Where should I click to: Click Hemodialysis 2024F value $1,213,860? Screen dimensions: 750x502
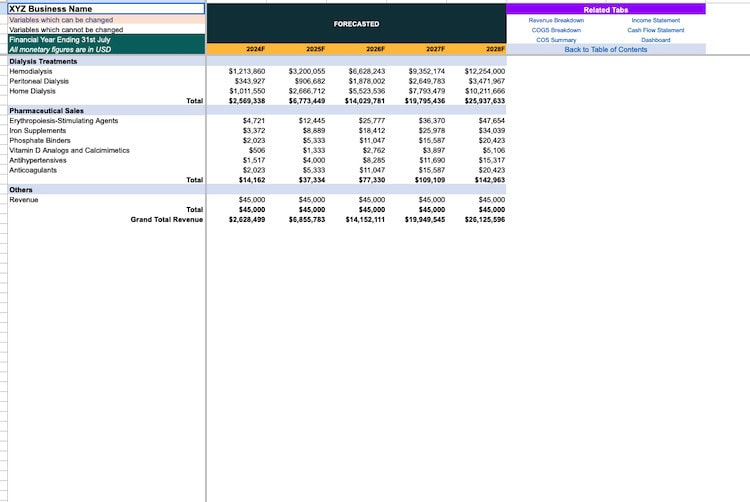pyautogui.click(x=247, y=71)
